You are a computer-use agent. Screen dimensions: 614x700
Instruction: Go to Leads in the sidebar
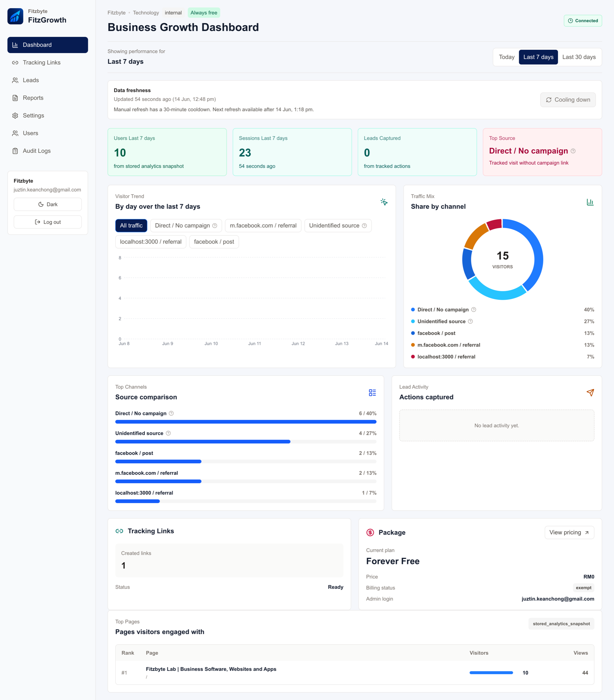[48, 80]
